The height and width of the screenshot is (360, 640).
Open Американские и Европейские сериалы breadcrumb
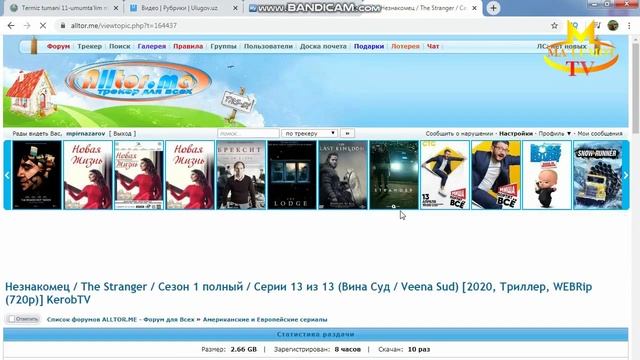pyautogui.click(x=265, y=320)
